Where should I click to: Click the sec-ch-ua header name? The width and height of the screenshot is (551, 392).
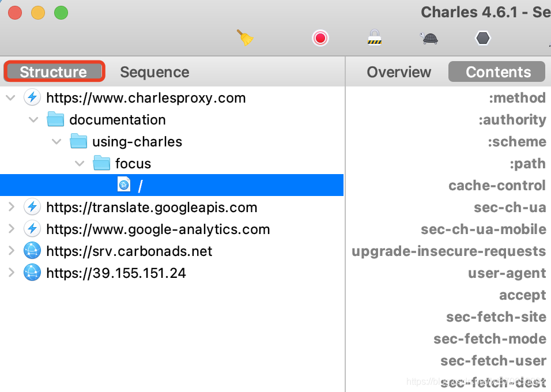click(x=510, y=207)
